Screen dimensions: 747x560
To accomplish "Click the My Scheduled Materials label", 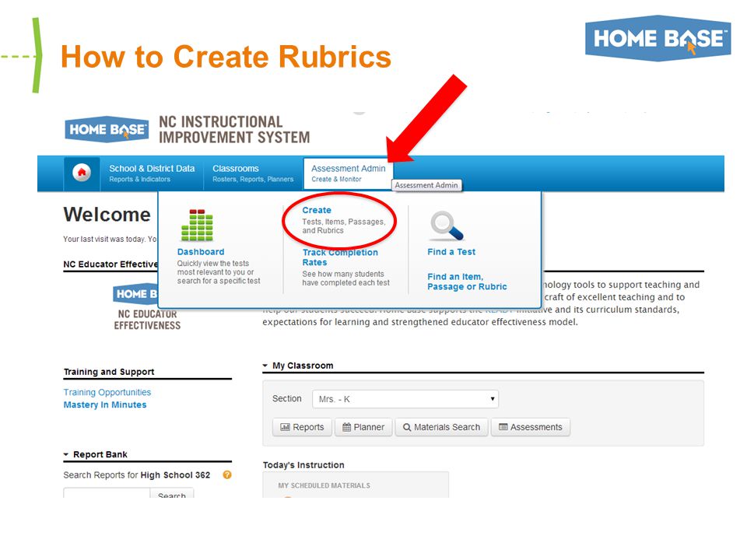I will tap(324, 485).
